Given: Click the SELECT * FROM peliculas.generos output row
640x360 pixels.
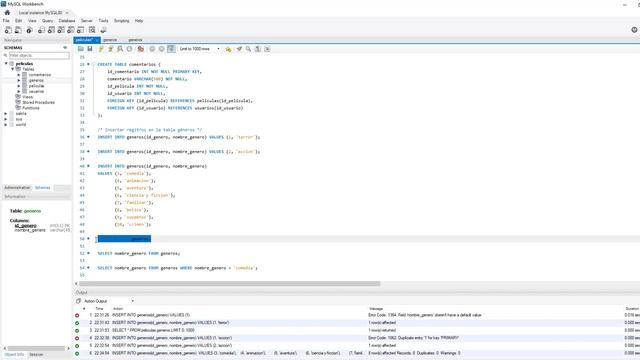Looking at the screenshot, I should click(356, 330).
